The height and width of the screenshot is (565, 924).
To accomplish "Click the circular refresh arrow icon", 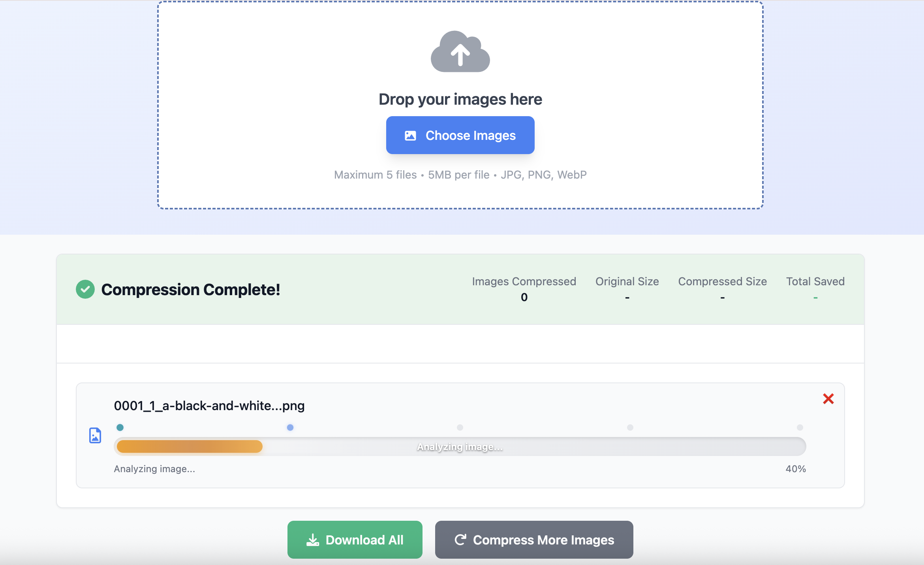I will click(x=460, y=540).
